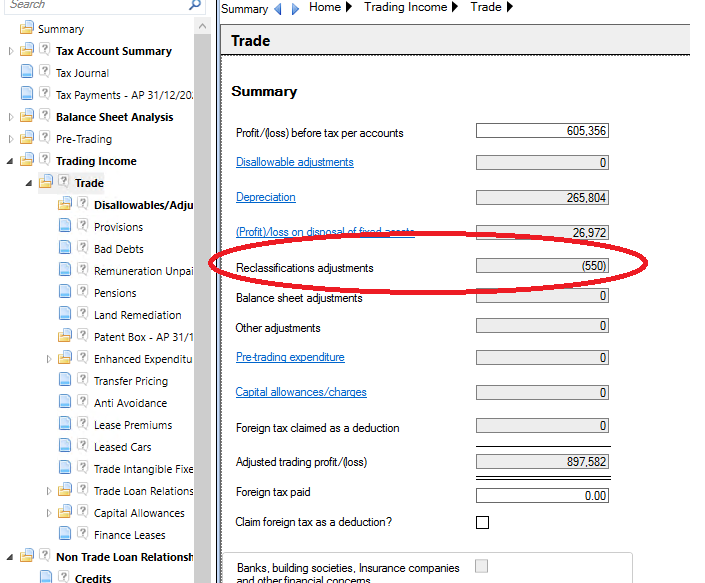The width and height of the screenshot is (705, 583).
Task: Select Tax Journal in the tree
Action: [x=82, y=73]
